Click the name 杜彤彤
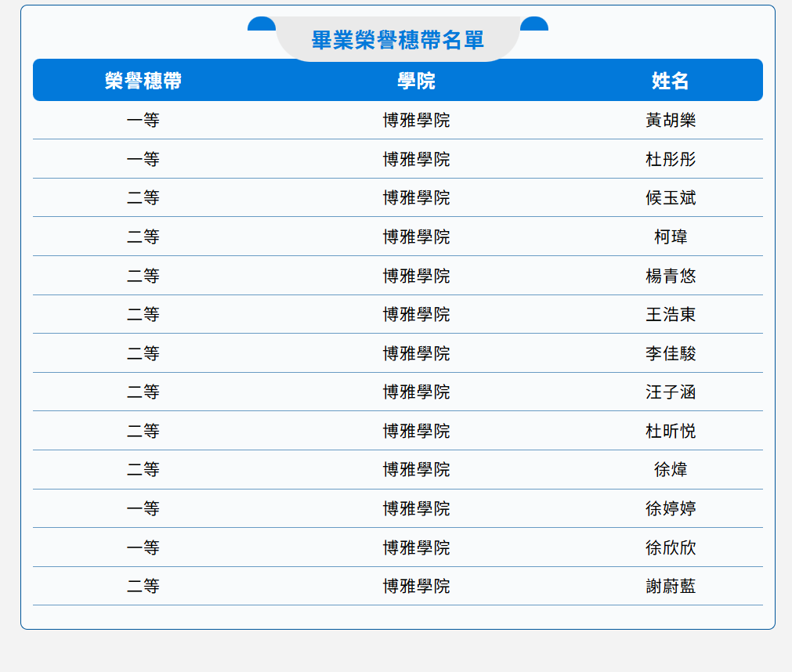Screen dimensions: 792x672 [671, 159]
